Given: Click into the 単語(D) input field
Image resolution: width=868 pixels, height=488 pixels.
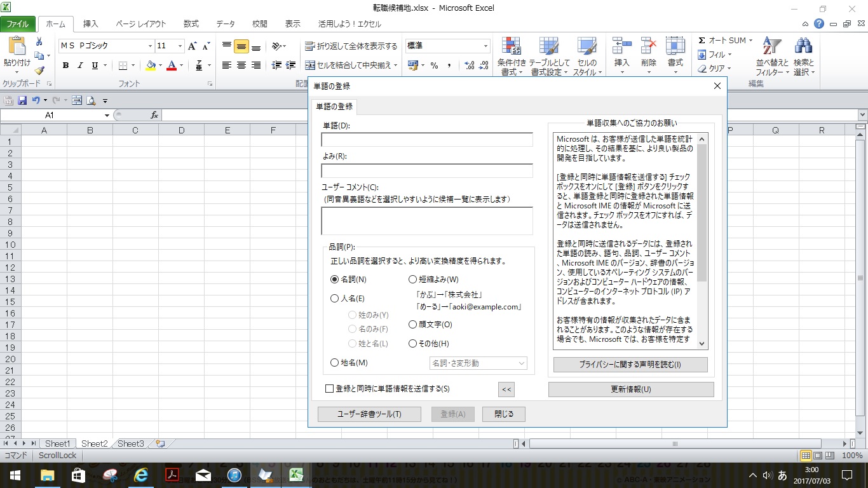Looking at the screenshot, I should click(x=426, y=140).
